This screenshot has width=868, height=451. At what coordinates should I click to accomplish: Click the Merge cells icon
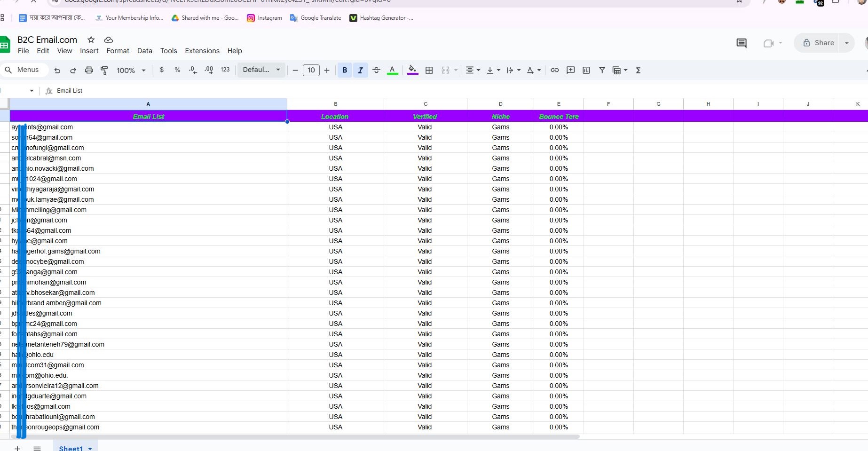pyautogui.click(x=445, y=70)
